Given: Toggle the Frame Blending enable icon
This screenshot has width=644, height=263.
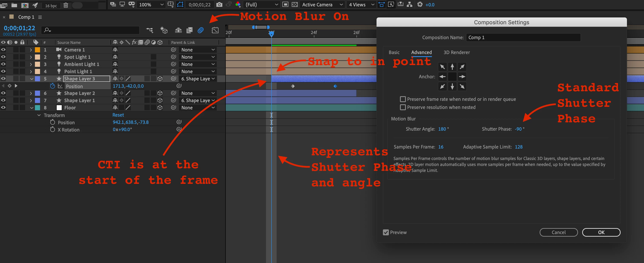Looking at the screenshot, I should [x=190, y=30].
